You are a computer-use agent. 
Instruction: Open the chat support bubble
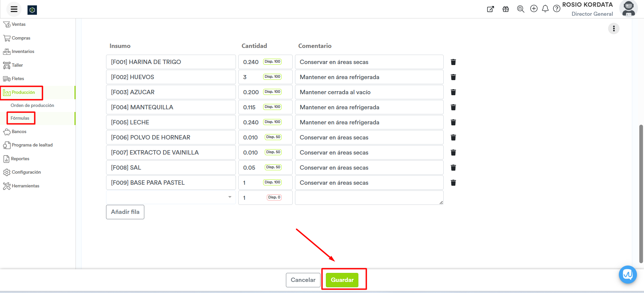628,275
